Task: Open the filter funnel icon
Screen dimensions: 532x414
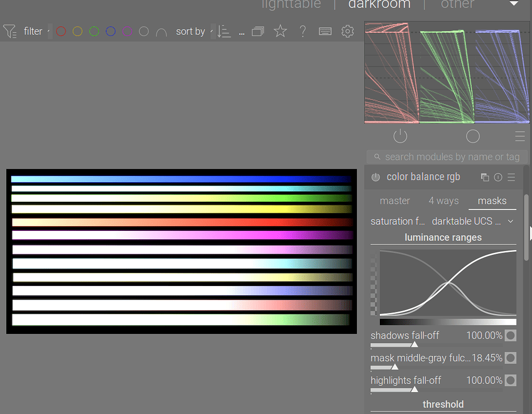Action: click(9, 31)
